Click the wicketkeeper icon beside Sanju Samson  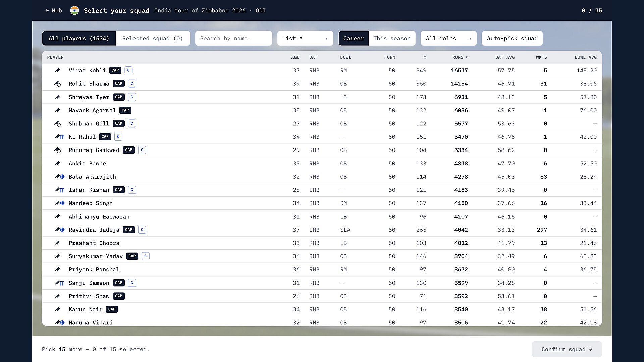click(62, 283)
